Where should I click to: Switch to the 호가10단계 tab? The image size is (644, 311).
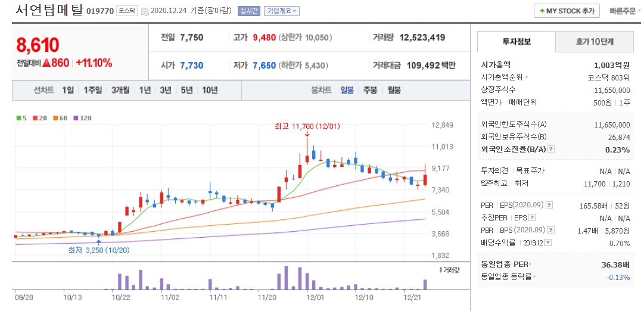595,42
